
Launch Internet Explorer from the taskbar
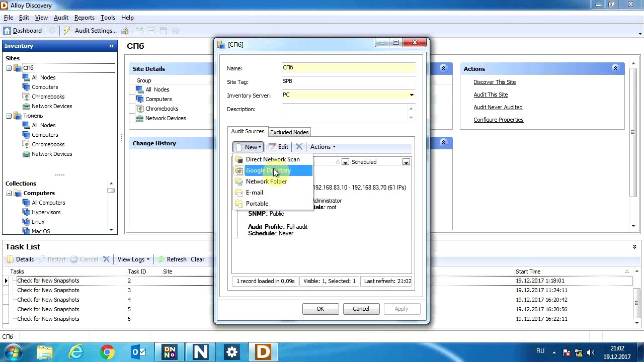pyautogui.click(x=76, y=351)
